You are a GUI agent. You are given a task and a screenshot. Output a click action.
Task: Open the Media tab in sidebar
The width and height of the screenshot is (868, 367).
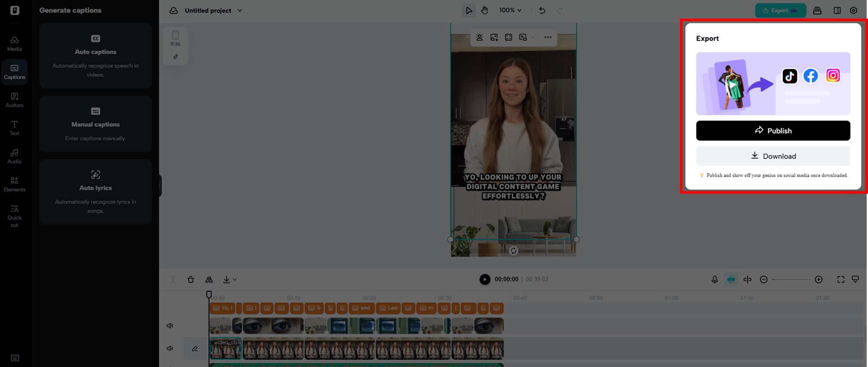14,44
